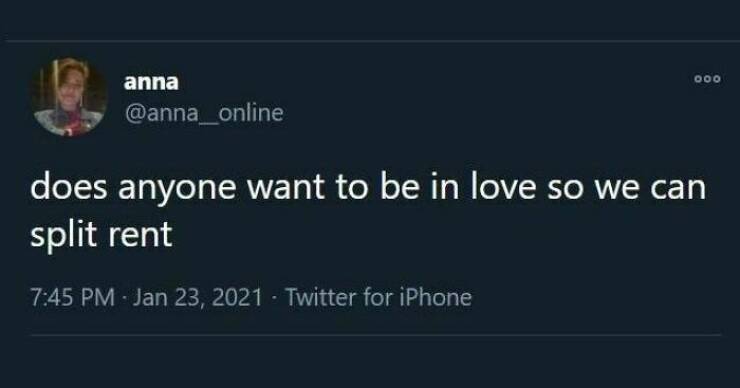Click the Jan 23, 2021 date
The width and height of the screenshot is (740, 388).
point(197,297)
